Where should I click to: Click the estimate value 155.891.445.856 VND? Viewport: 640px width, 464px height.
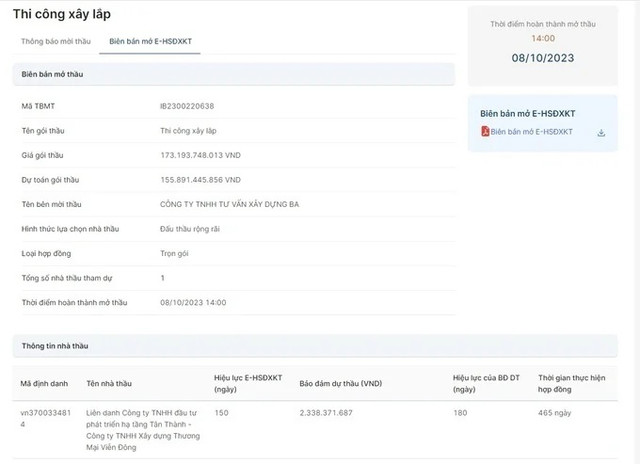click(200, 180)
